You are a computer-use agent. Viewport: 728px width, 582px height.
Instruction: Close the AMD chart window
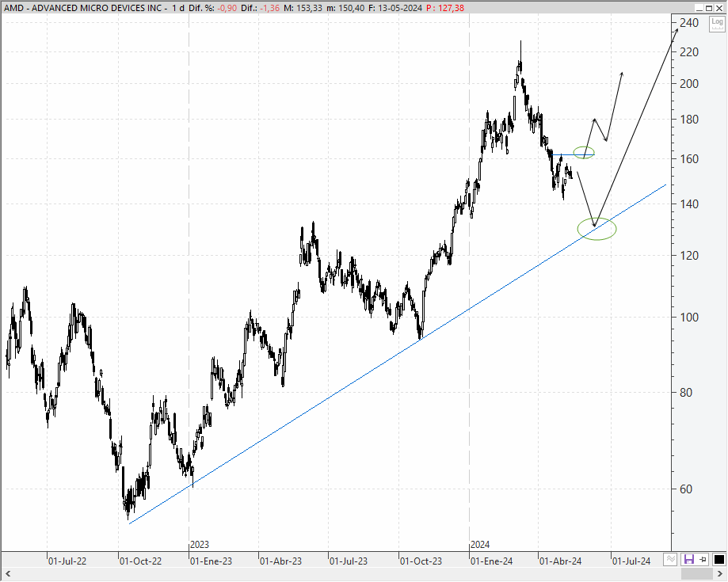(x=719, y=8)
